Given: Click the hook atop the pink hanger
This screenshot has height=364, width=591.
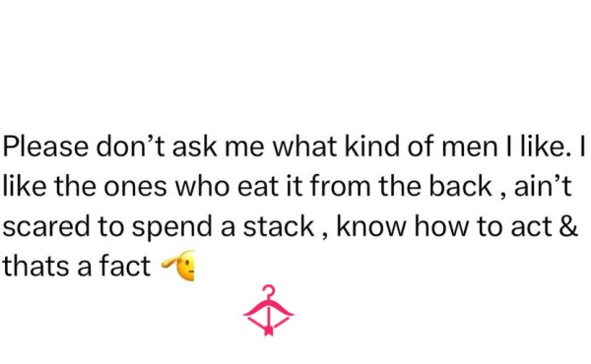Looking at the screenshot, I should click(x=269, y=291).
